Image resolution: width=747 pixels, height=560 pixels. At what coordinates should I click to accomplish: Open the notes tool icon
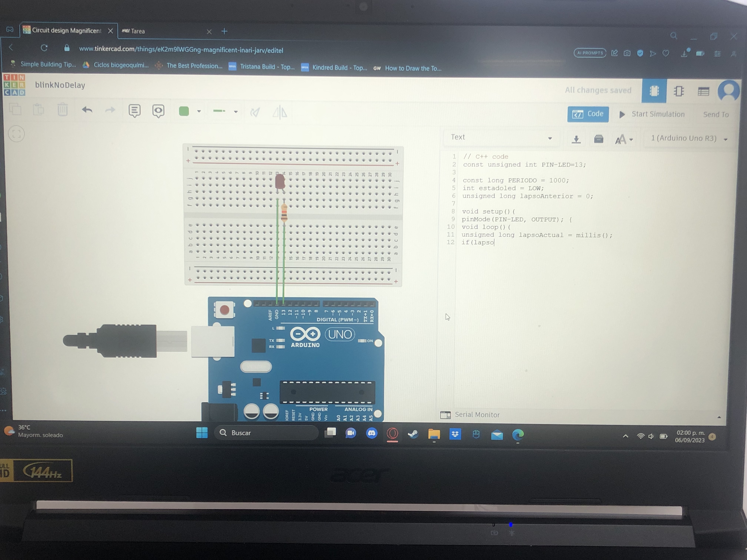click(134, 111)
